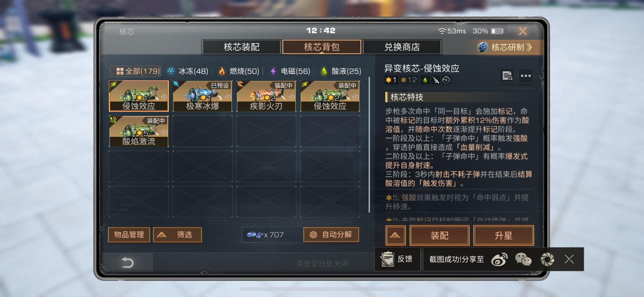This screenshot has height=297, width=644.
Task: Open 核芯研制 with chevron arrows
Action: (x=505, y=47)
